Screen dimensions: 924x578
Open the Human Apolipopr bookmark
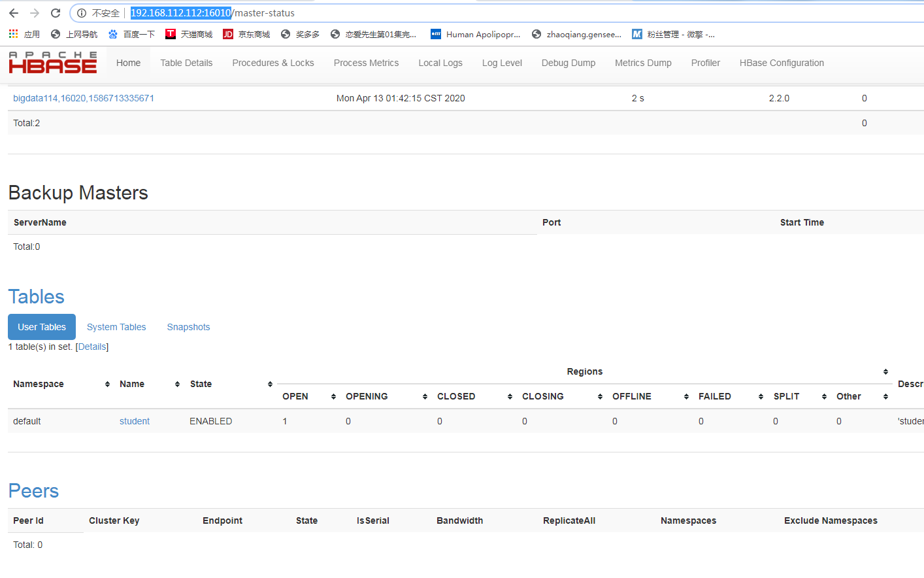pyautogui.click(x=475, y=34)
